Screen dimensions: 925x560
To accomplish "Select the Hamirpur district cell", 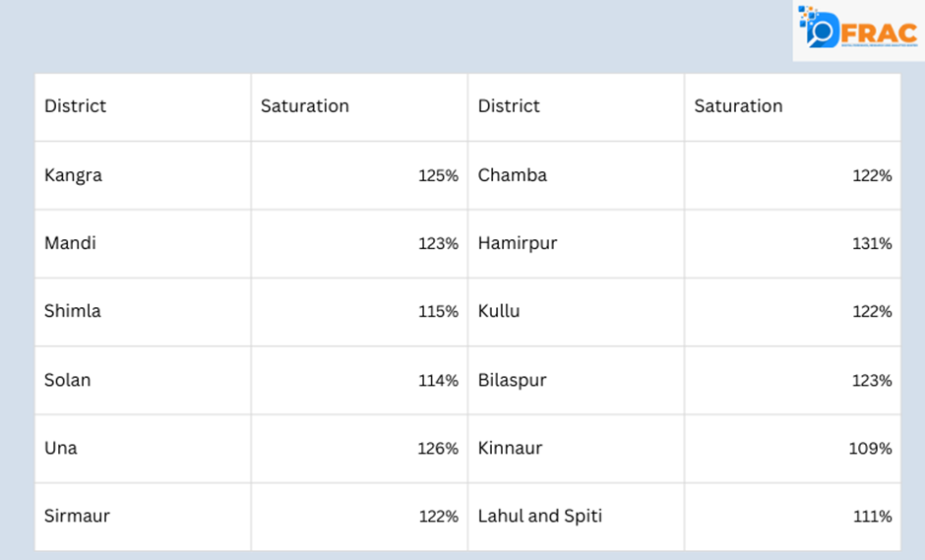I will [518, 243].
